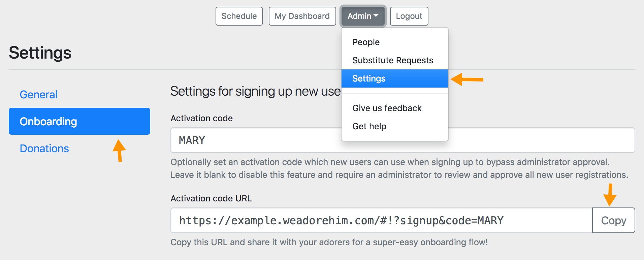Open the Schedule page
This screenshot has width=644, height=260.
coord(239,16)
